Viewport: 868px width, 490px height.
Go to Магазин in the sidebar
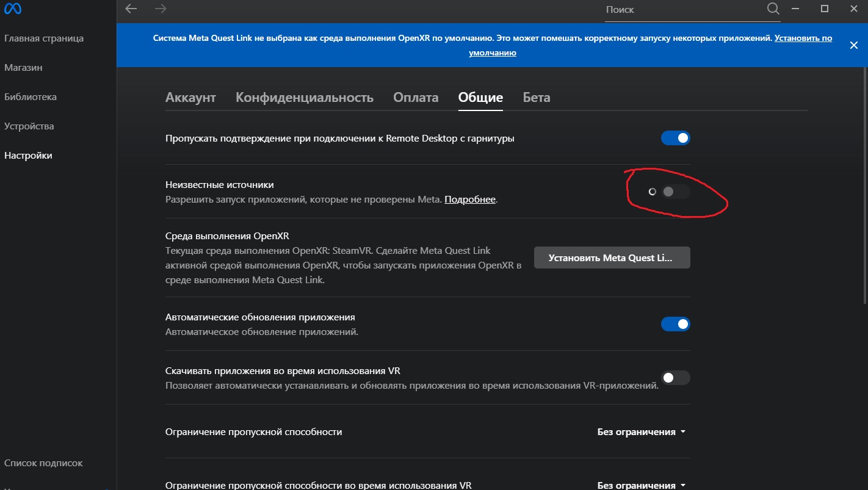click(x=23, y=68)
